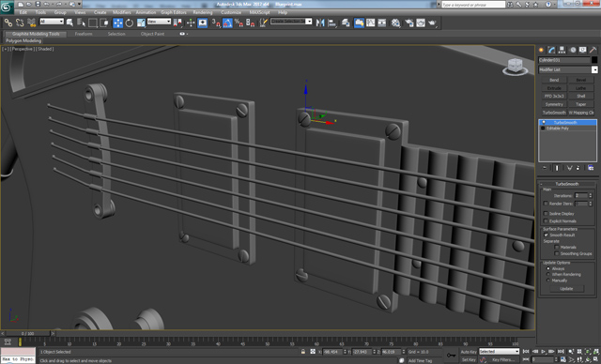Click the Unlink Selection icon
The width and height of the screenshot is (601, 364).
pyautogui.click(x=20, y=23)
